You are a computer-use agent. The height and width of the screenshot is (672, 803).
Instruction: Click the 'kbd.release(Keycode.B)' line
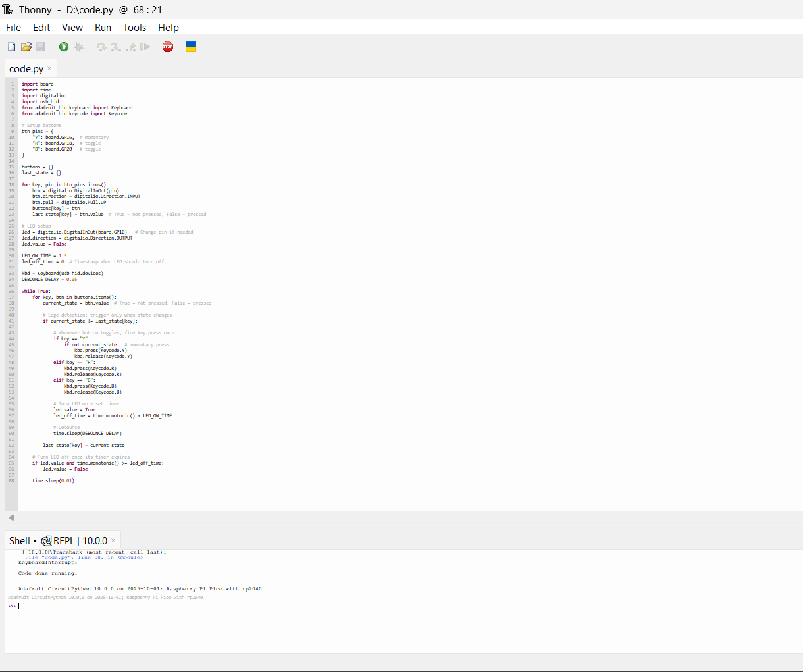(93, 392)
